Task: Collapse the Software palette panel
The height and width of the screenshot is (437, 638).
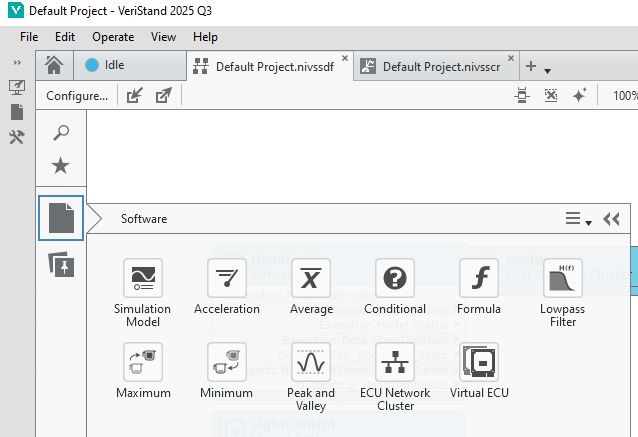Action: click(611, 219)
